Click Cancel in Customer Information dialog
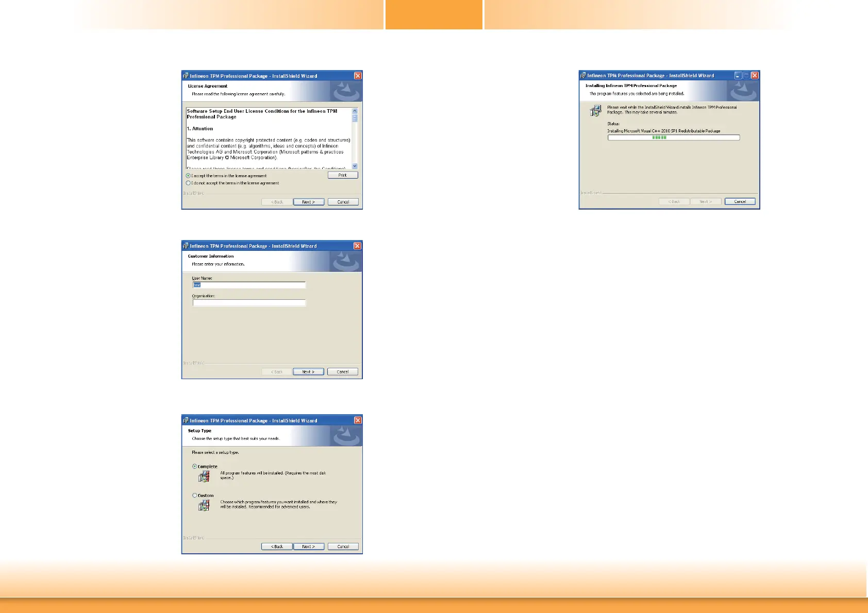This screenshot has height=613, width=868. (343, 371)
